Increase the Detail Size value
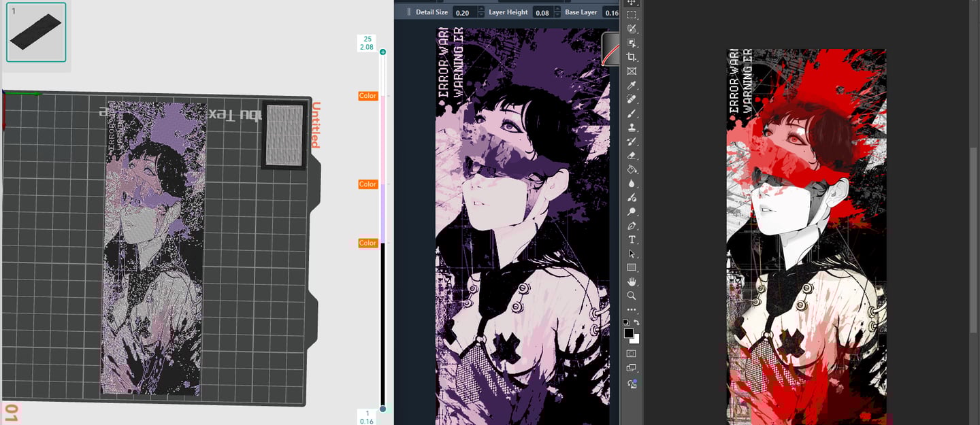Viewport: 980px width, 425px height. click(481, 10)
